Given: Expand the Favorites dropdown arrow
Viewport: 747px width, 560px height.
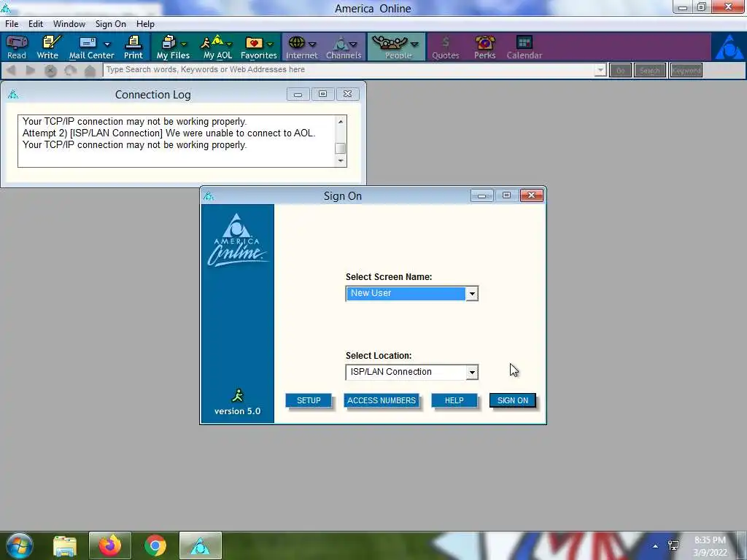Looking at the screenshot, I should tap(270, 44).
